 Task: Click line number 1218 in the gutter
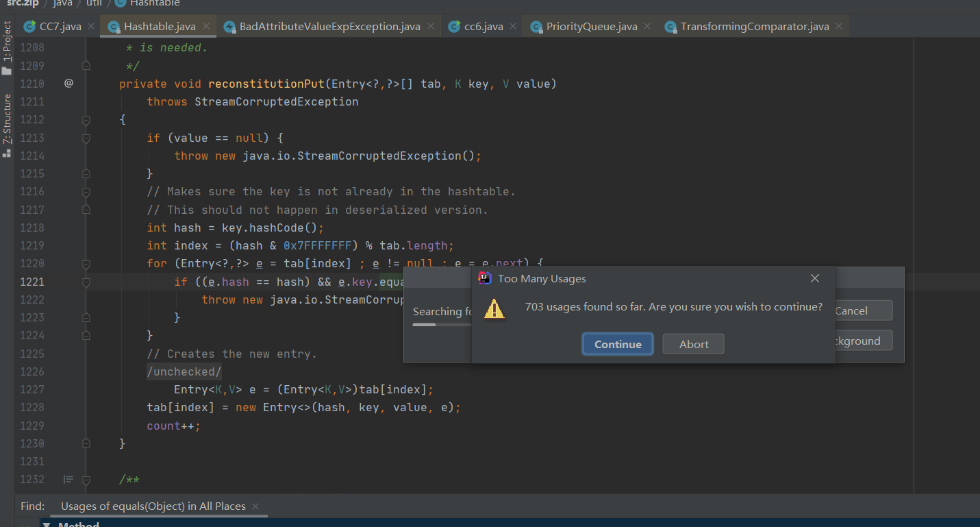pyautogui.click(x=32, y=228)
